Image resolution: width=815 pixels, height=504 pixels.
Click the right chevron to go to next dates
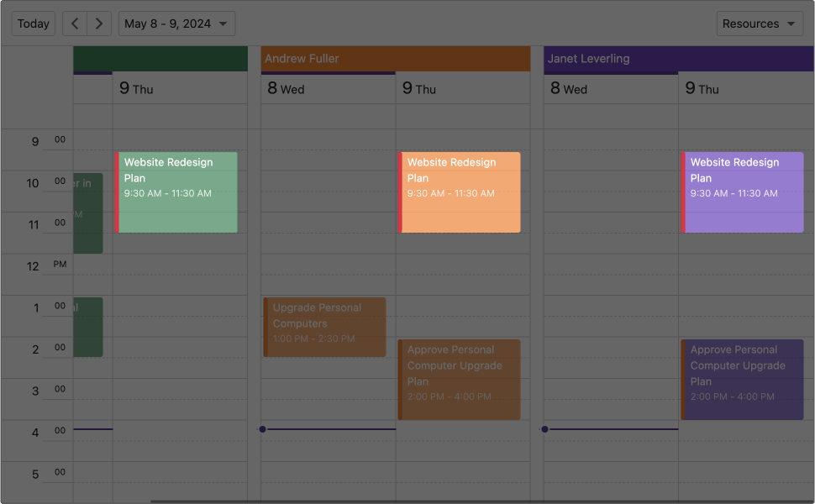[98, 23]
